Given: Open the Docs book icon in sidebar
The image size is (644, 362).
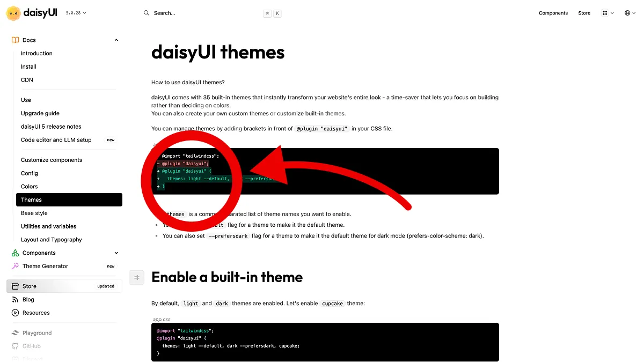Looking at the screenshot, I should coord(16,40).
